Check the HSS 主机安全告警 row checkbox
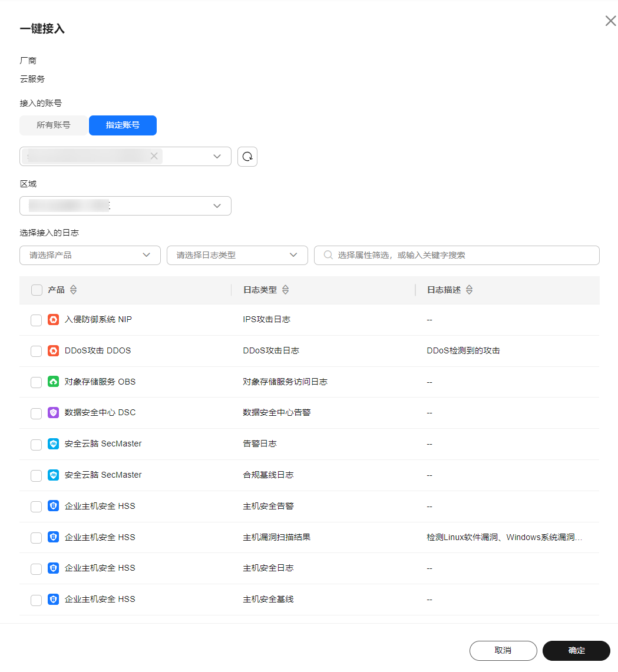The width and height of the screenshot is (618, 672). coord(36,507)
